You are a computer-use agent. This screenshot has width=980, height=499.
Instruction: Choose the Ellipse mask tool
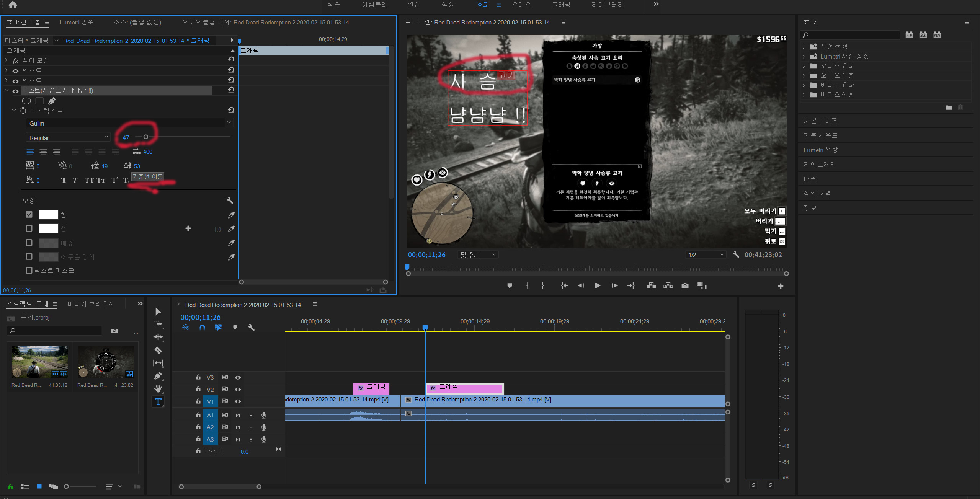coord(26,101)
